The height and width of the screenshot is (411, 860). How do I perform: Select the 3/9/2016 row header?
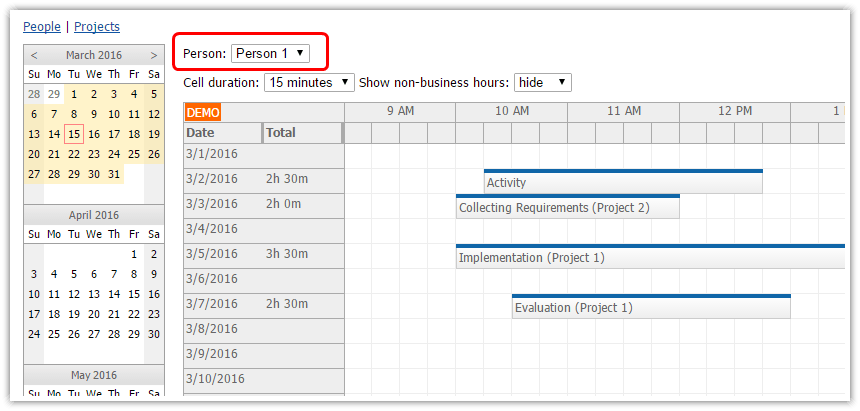264,356
